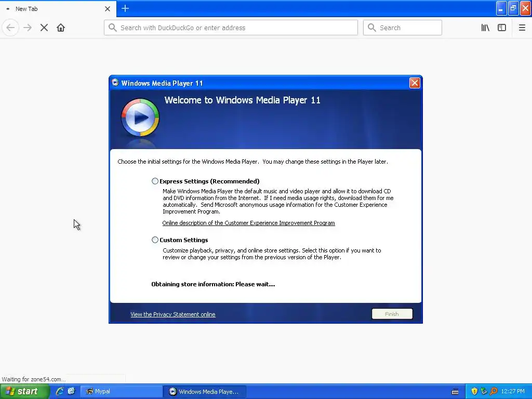Click the browser Search box
The image size is (532, 399).
tap(403, 28)
